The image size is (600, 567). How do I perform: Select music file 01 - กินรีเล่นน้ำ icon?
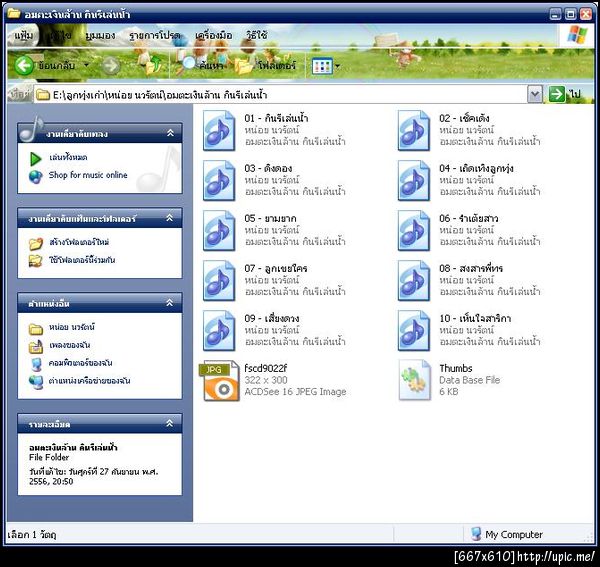tap(219, 130)
